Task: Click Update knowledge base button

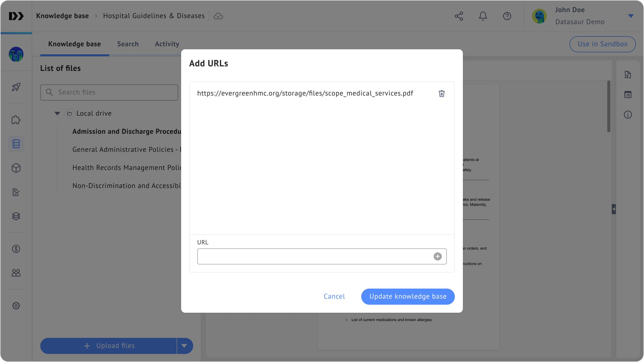Action: (x=408, y=296)
